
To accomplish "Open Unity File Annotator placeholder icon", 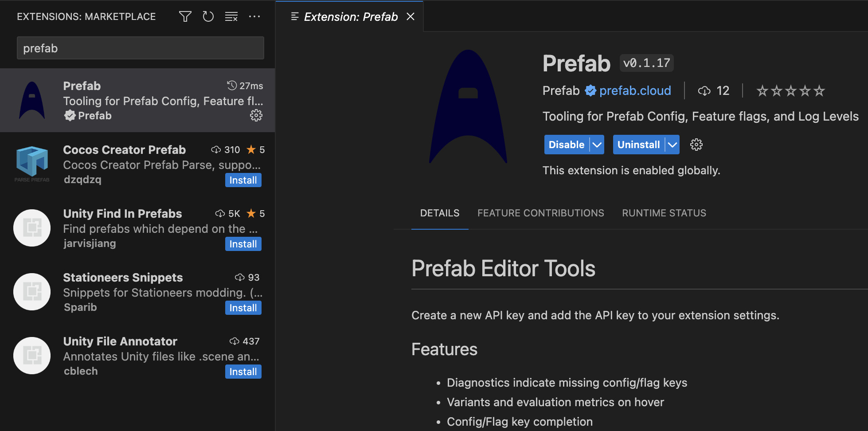I will point(32,356).
